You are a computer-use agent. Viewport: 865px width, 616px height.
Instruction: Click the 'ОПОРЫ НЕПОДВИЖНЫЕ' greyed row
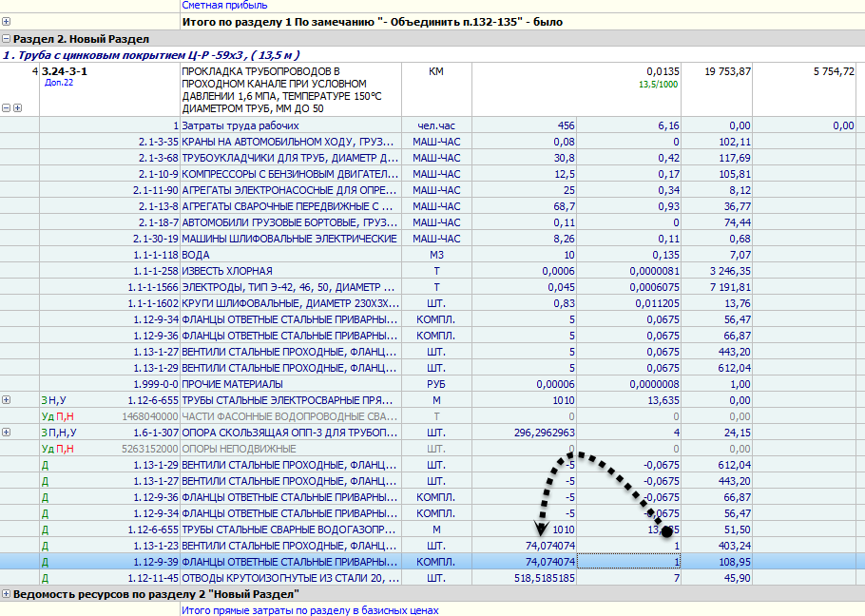click(233, 449)
